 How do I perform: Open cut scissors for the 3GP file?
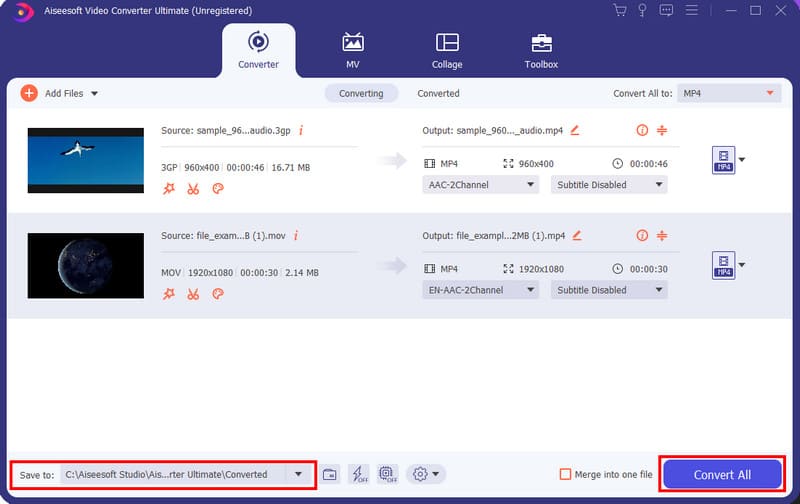pos(193,189)
